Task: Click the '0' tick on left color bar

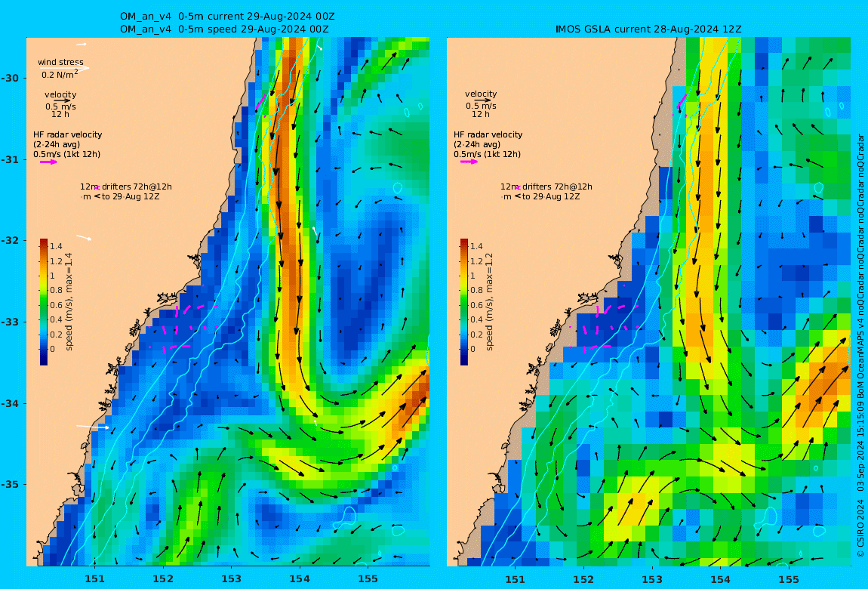Action: click(x=53, y=350)
